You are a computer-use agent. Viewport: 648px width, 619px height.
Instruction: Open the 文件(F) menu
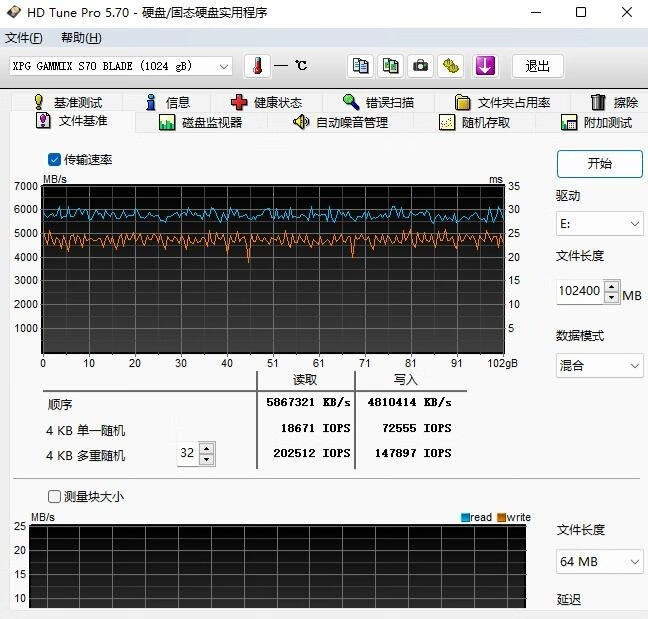click(24, 38)
